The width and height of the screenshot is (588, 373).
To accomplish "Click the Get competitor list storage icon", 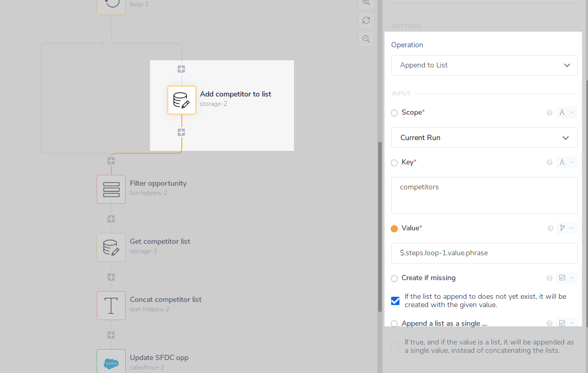I will (x=111, y=247).
